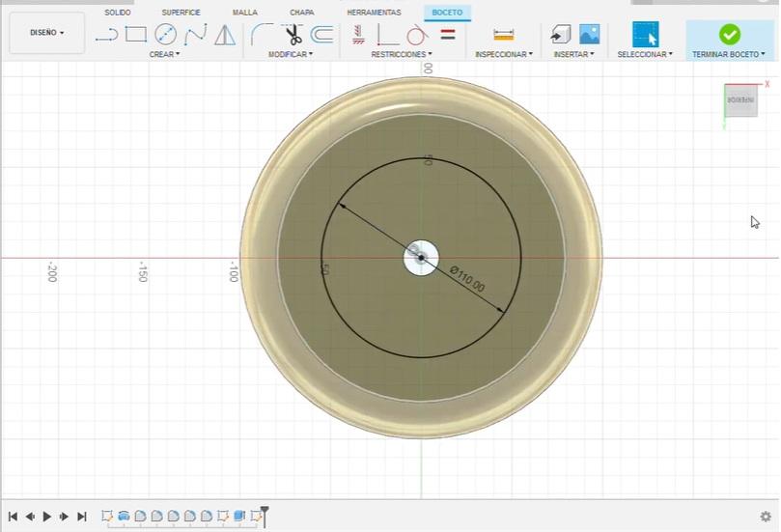Switch to the HERRAMIENTAS tab
The height and width of the screenshot is (532, 781).
(374, 13)
